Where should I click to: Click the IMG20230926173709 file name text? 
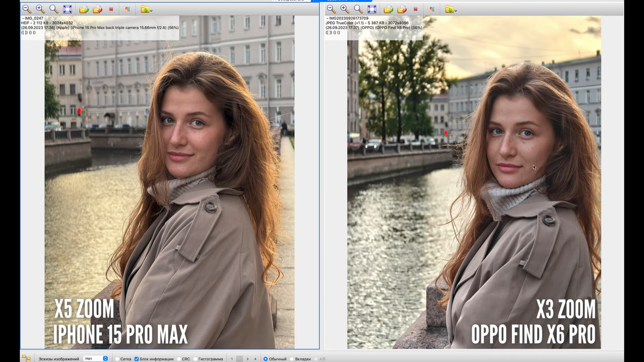point(349,18)
